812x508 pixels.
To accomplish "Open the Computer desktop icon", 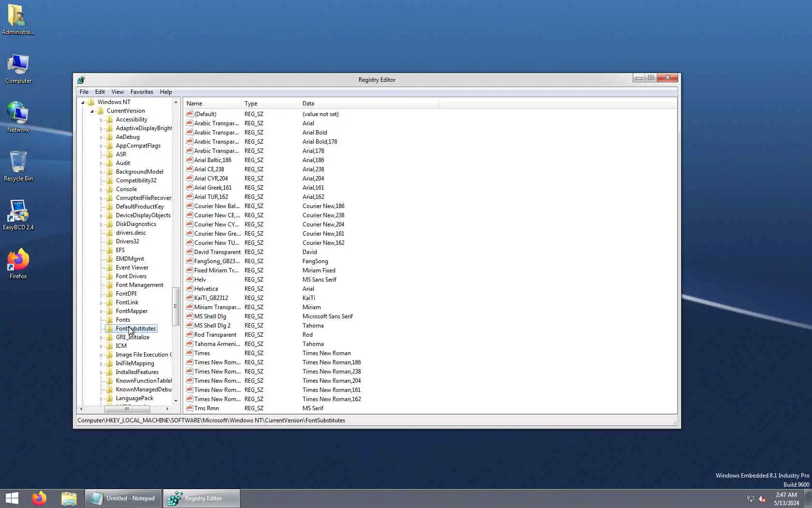I will [x=18, y=69].
